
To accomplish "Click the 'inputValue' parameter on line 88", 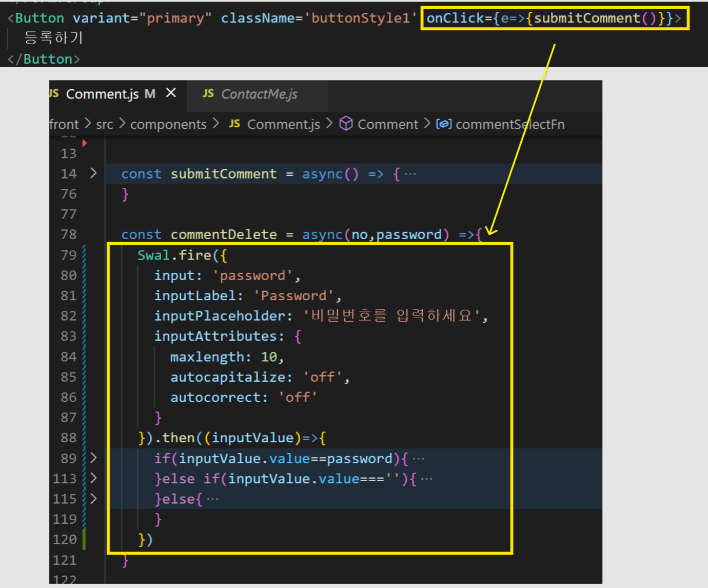I will pos(252,438).
